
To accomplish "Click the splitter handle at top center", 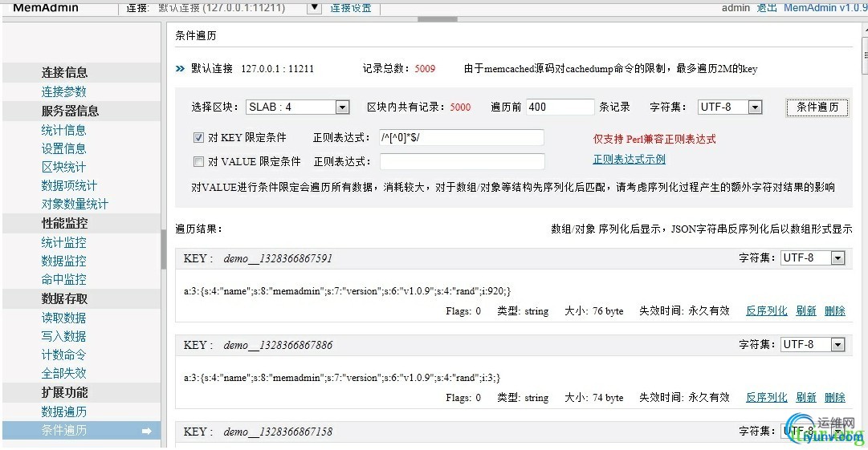I will [x=438, y=19].
